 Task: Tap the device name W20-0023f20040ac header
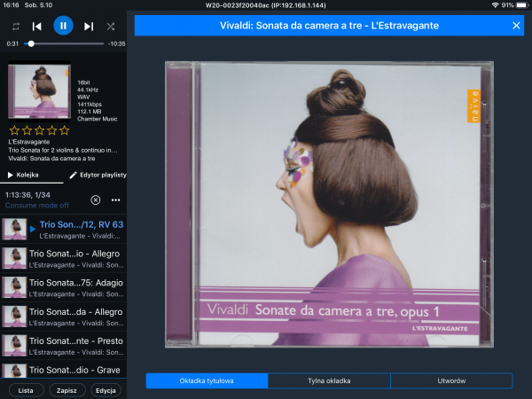click(x=266, y=5)
